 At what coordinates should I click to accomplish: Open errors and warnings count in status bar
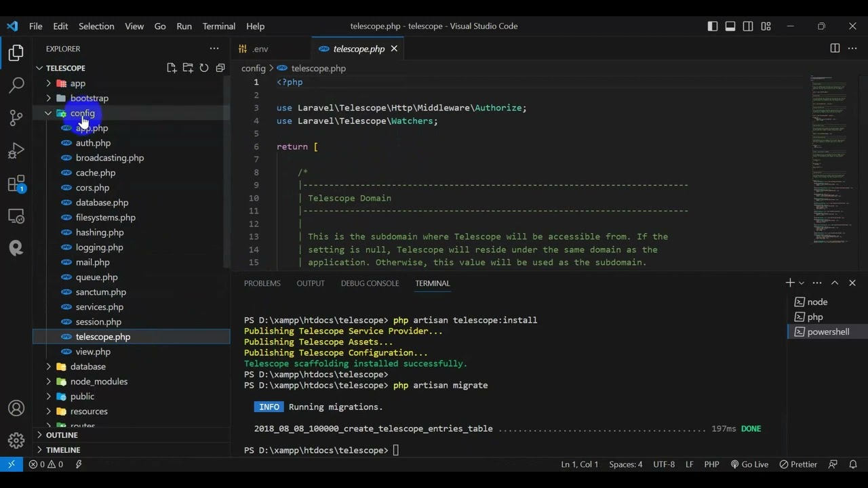tap(46, 464)
